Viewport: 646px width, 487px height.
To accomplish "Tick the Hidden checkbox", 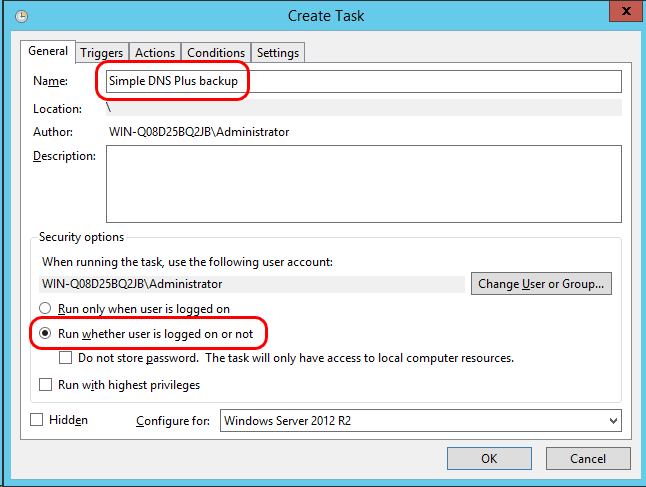I will [37, 420].
